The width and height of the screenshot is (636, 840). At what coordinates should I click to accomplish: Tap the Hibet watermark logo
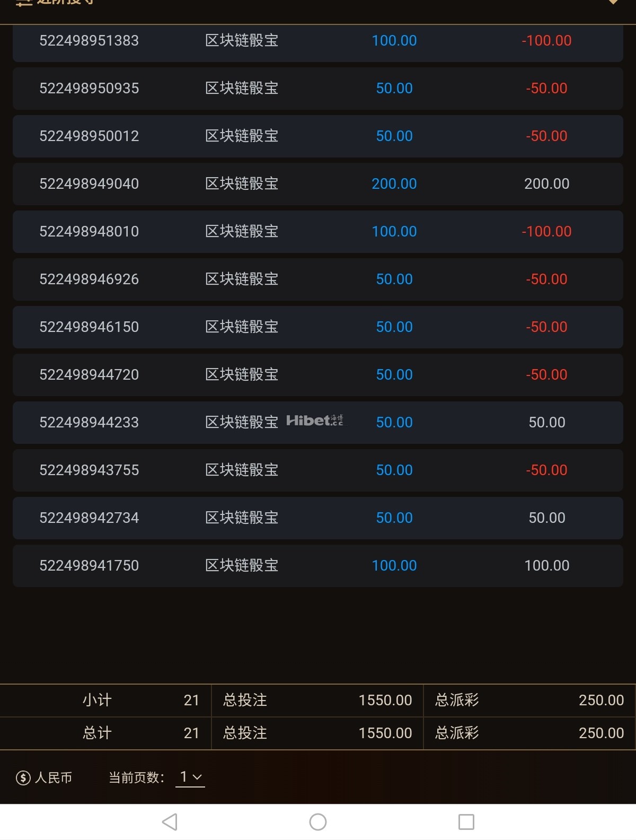(x=314, y=421)
